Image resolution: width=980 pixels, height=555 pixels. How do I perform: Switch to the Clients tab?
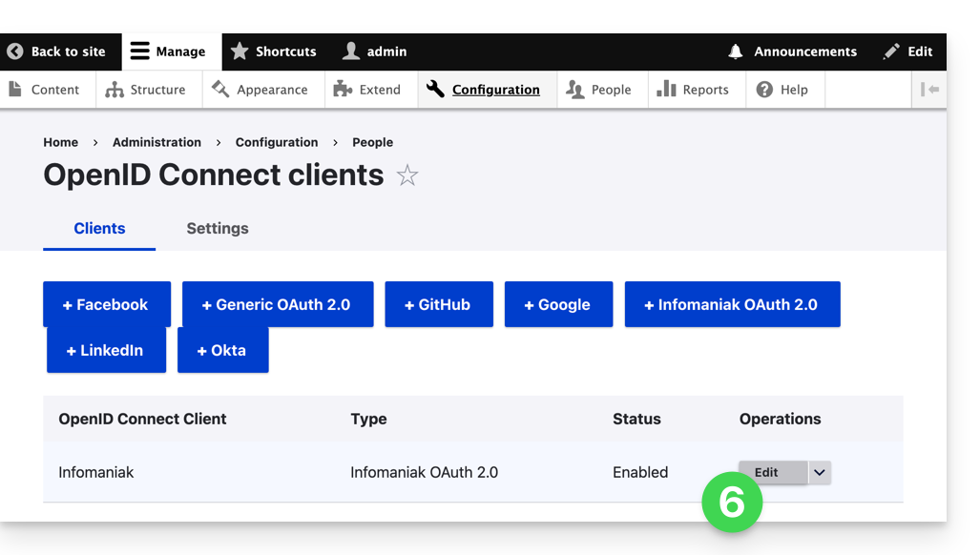coord(99,229)
